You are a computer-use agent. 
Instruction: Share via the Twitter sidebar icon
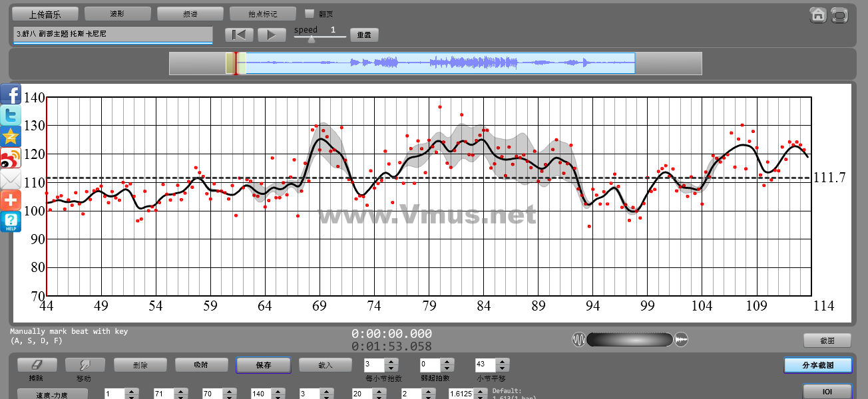point(11,116)
